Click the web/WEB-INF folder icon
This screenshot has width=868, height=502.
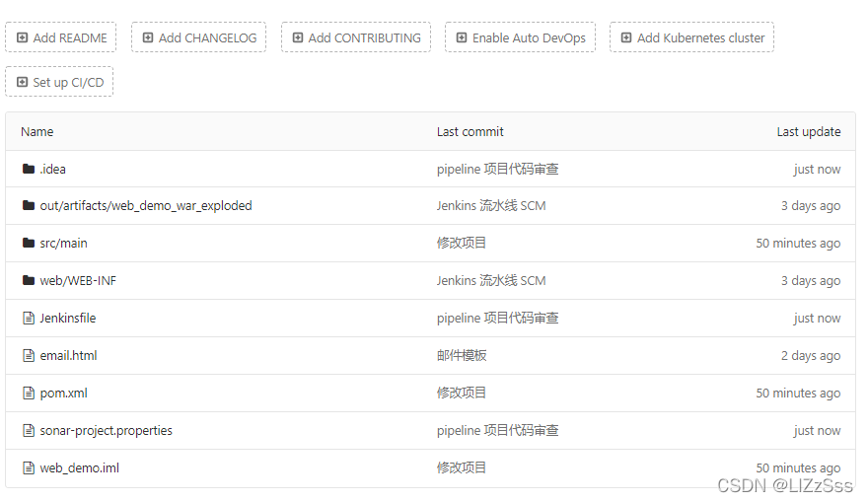pyautogui.click(x=29, y=281)
